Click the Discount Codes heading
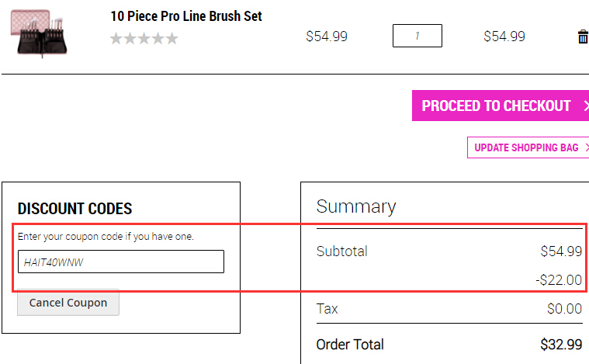This screenshot has height=364, width=589. [x=74, y=209]
